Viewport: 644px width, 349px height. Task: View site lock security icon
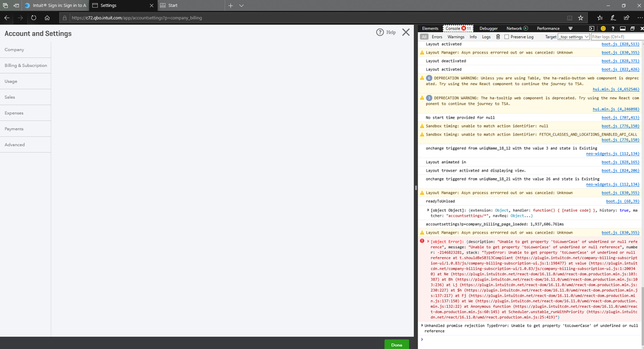[64, 17]
